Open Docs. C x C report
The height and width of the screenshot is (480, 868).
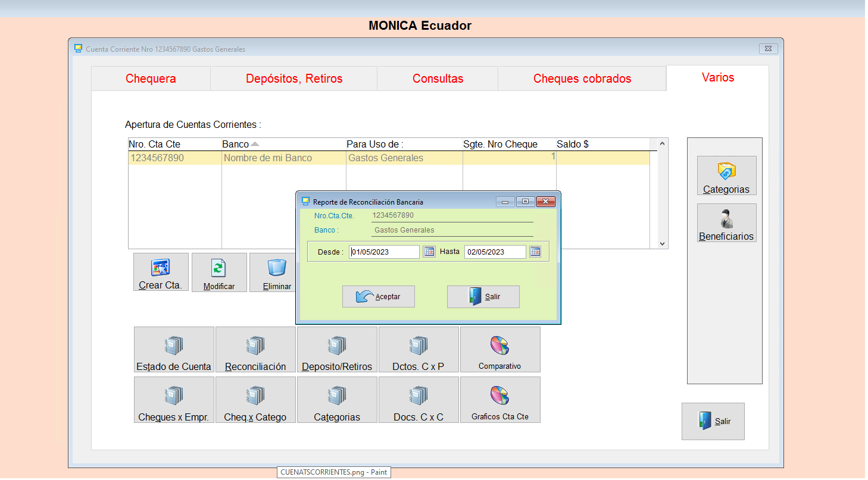coord(419,400)
